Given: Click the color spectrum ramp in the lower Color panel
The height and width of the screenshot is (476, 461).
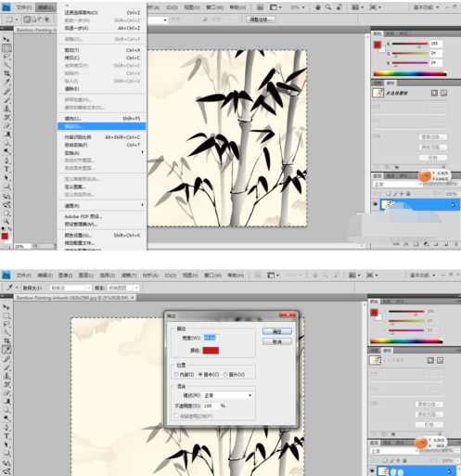Looking at the screenshot, I should [406, 341].
